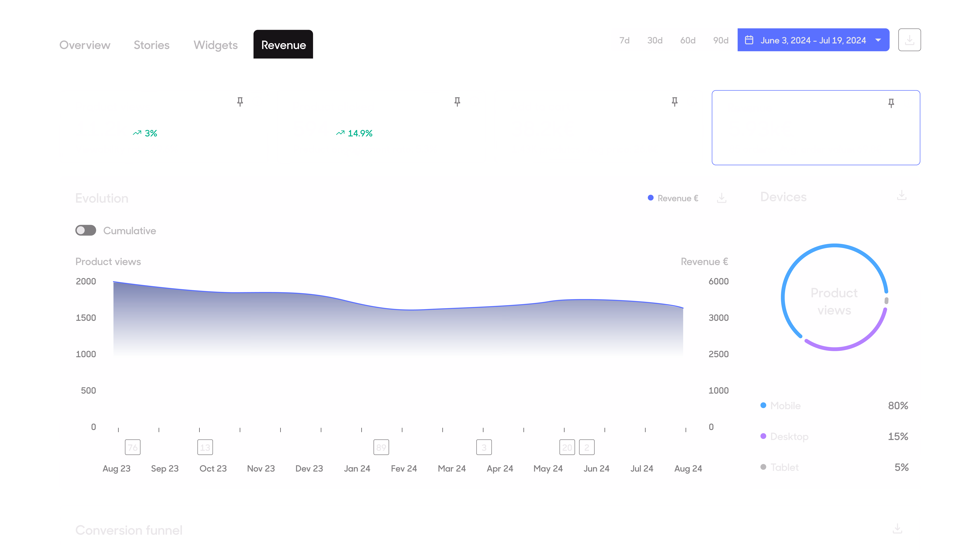
Task: Click the Tablet device legend label
Action: 784,467
